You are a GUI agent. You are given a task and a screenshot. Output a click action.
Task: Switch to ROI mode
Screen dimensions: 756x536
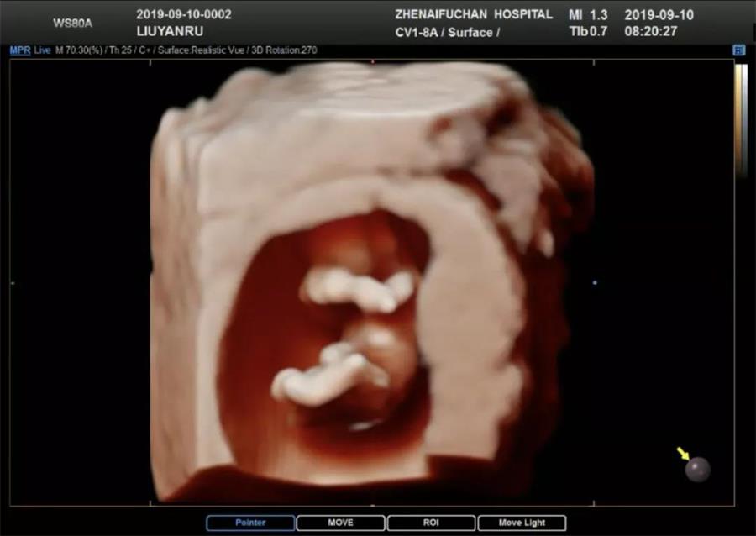coord(431,523)
